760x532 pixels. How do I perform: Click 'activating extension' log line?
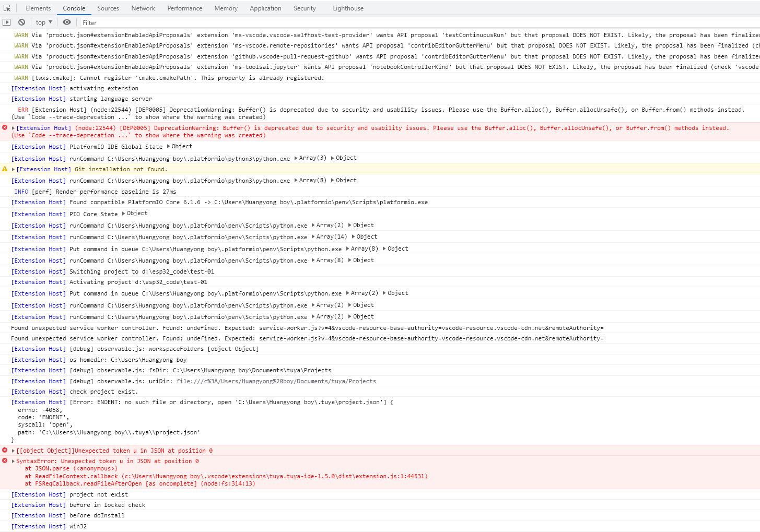(x=104, y=88)
